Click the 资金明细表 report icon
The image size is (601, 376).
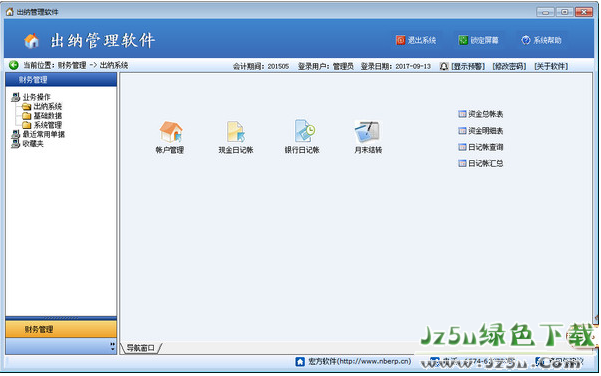click(x=462, y=131)
